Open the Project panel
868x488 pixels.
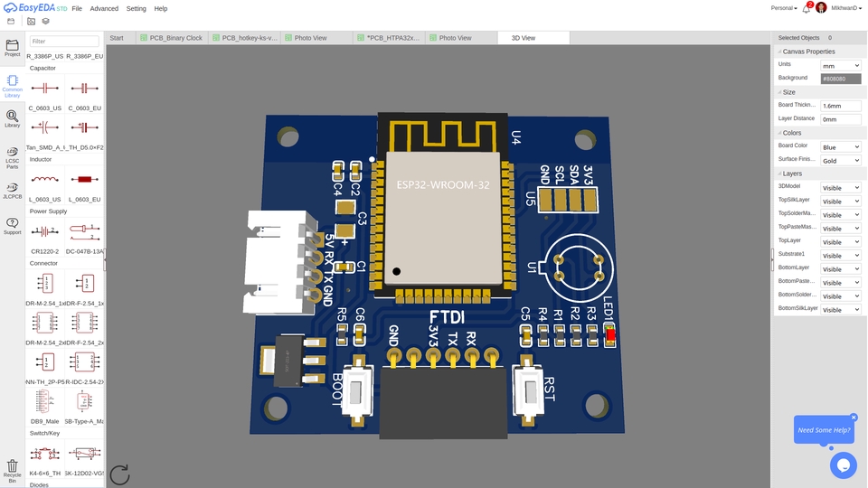[12, 47]
